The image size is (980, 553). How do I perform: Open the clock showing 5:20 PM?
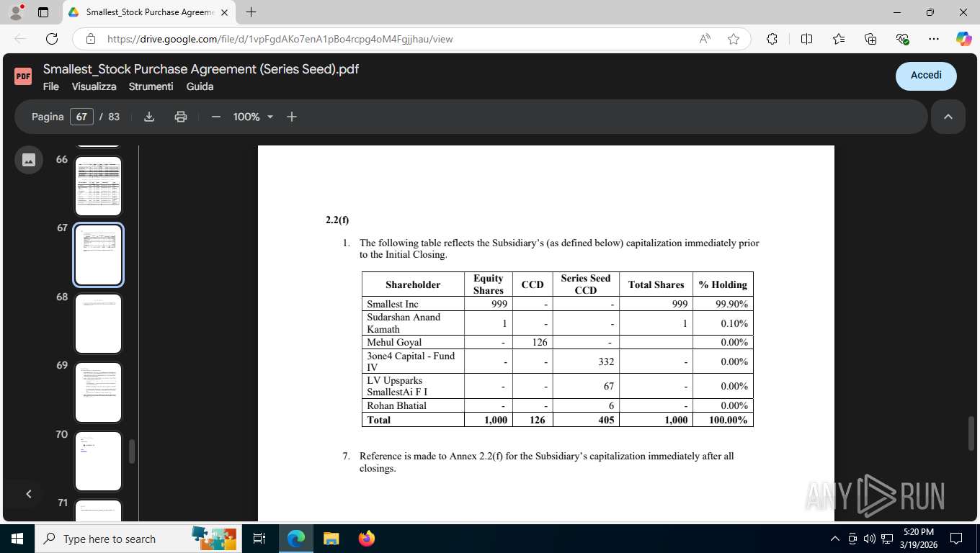[917, 539]
